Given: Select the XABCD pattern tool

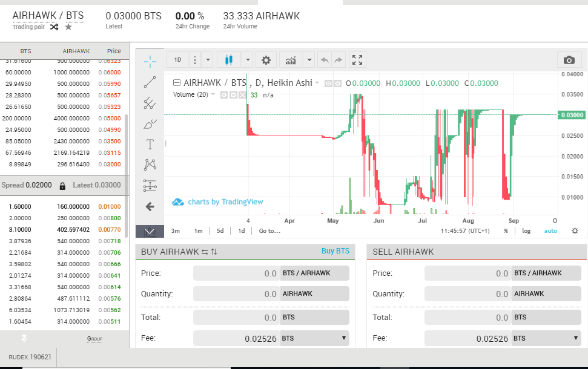Looking at the screenshot, I should tap(150, 165).
